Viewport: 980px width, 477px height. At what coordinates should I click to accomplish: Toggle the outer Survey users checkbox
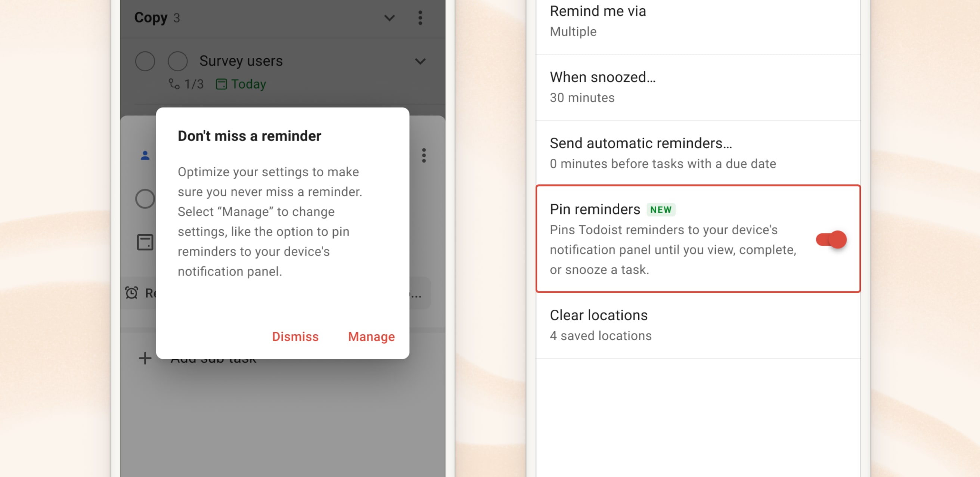pyautogui.click(x=145, y=61)
